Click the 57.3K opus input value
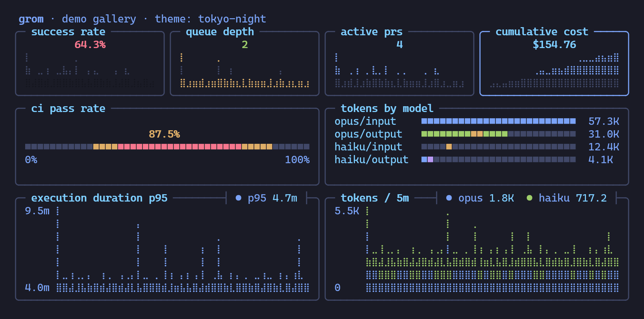This screenshot has height=319, width=644. [x=604, y=121]
